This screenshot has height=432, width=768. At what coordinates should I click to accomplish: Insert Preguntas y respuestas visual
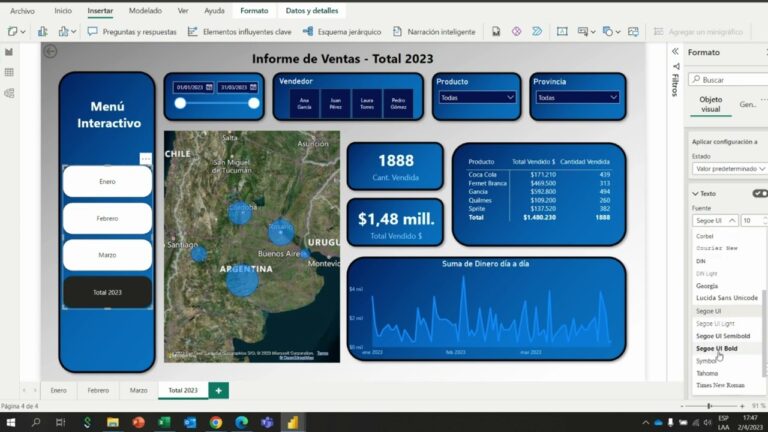[132, 32]
